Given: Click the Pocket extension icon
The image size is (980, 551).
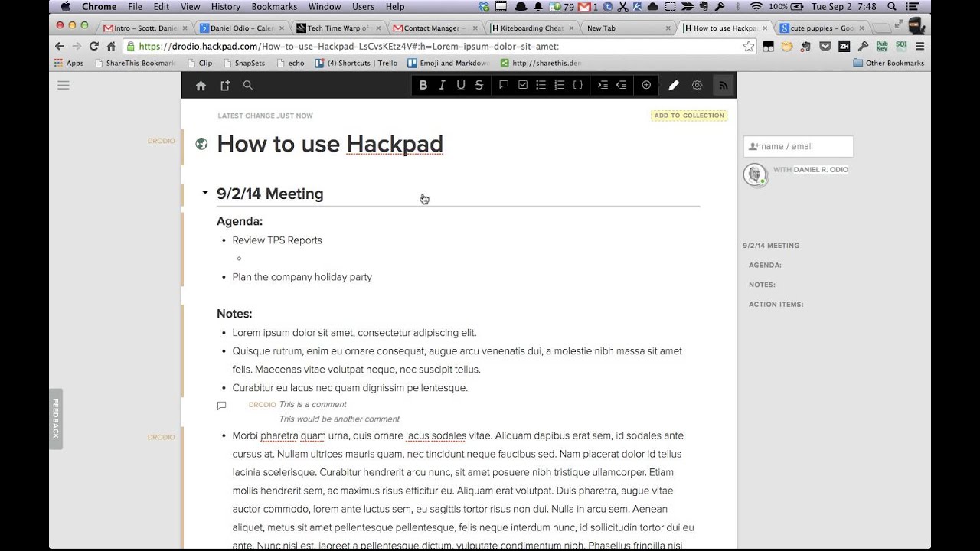Looking at the screenshot, I should [x=825, y=47].
